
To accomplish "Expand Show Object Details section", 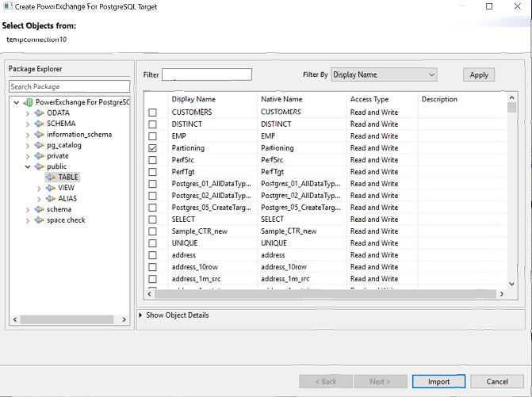I will [x=141, y=315].
